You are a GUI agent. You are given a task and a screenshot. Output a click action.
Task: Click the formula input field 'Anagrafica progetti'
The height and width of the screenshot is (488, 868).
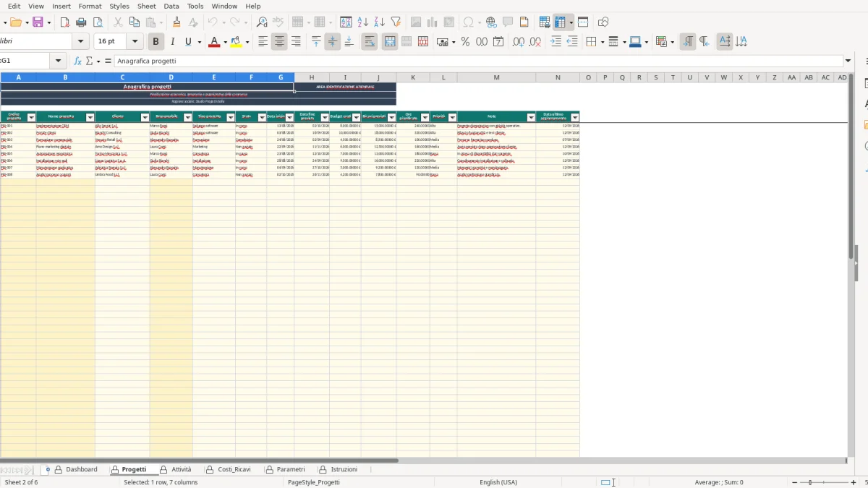[x=478, y=61]
